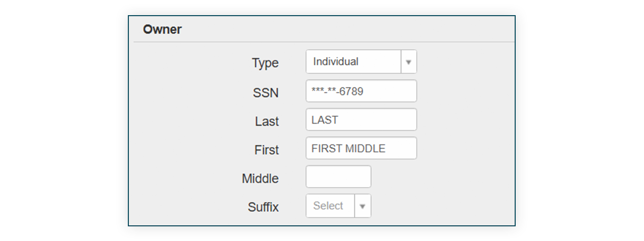Click the word FIRST inside First field
Screen dimensions: 644x241
point(326,149)
